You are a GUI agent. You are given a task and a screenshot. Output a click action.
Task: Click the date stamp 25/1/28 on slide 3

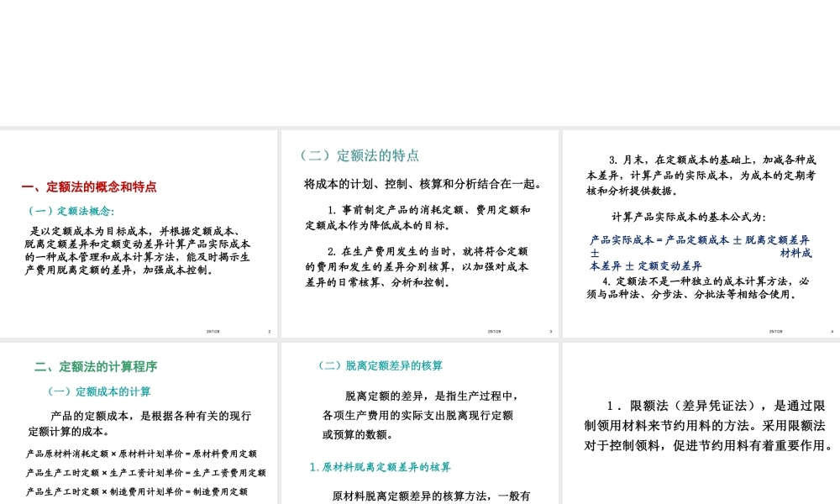(x=492, y=332)
